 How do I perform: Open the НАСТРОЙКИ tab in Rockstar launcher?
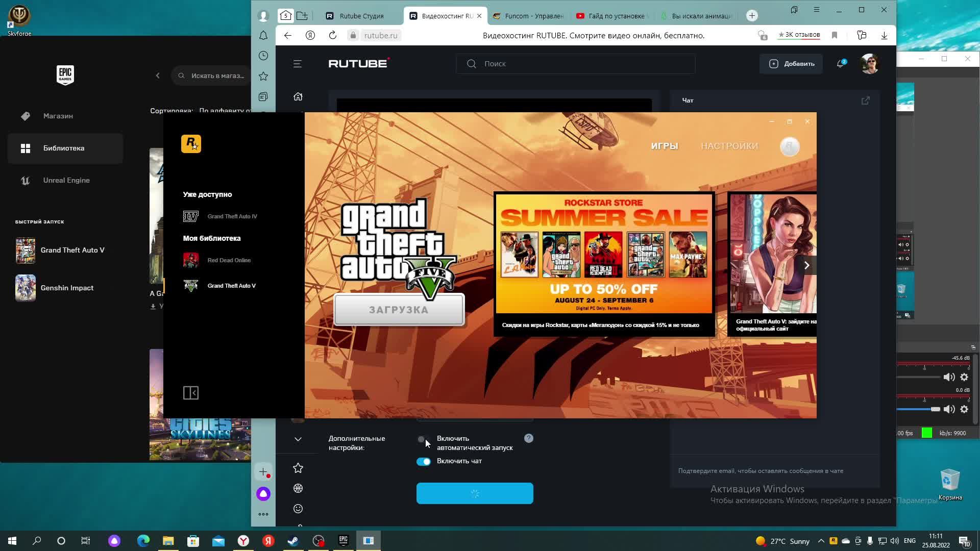click(x=729, y=146)
